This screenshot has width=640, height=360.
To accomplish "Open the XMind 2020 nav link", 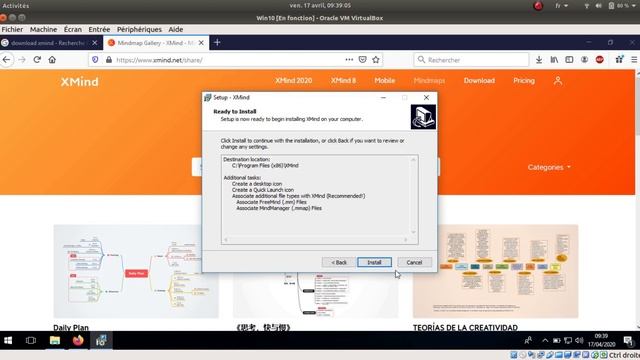I will coord(293,81).
